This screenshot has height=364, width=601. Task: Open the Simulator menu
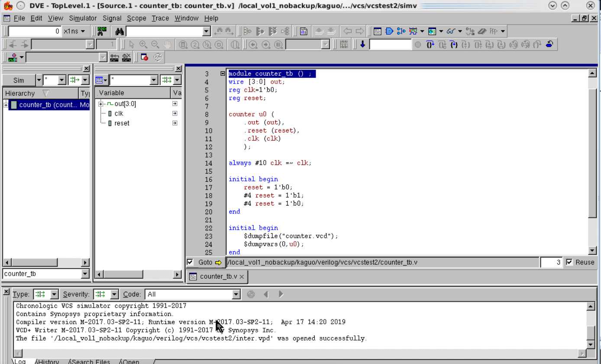83,18
